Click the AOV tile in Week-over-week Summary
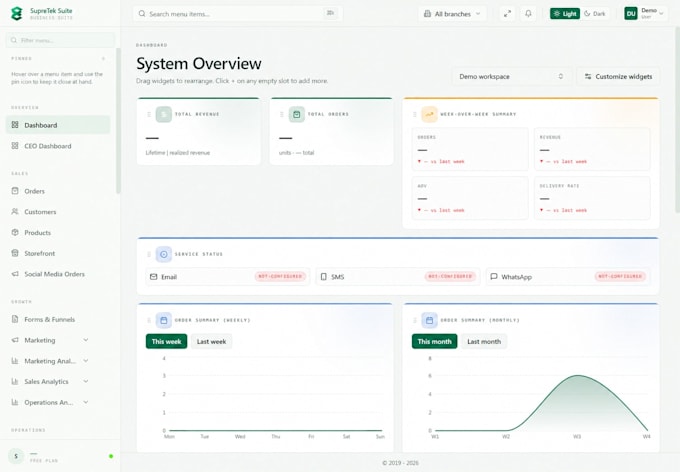The width and height of the screenshot is (680, 472). coord(470,198)
